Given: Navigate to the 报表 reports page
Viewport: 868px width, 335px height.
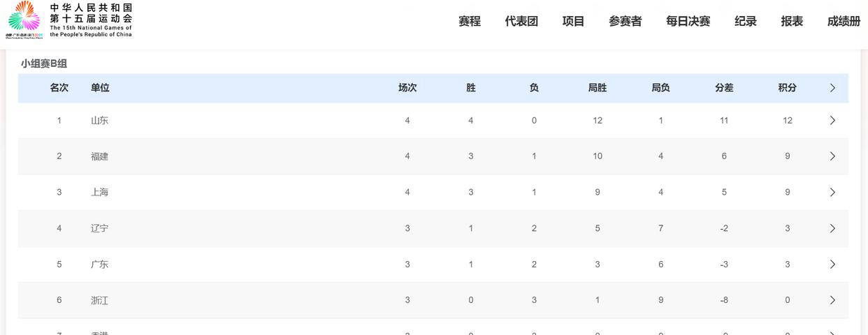Looking at the screenshot, I should coord(792,21).
